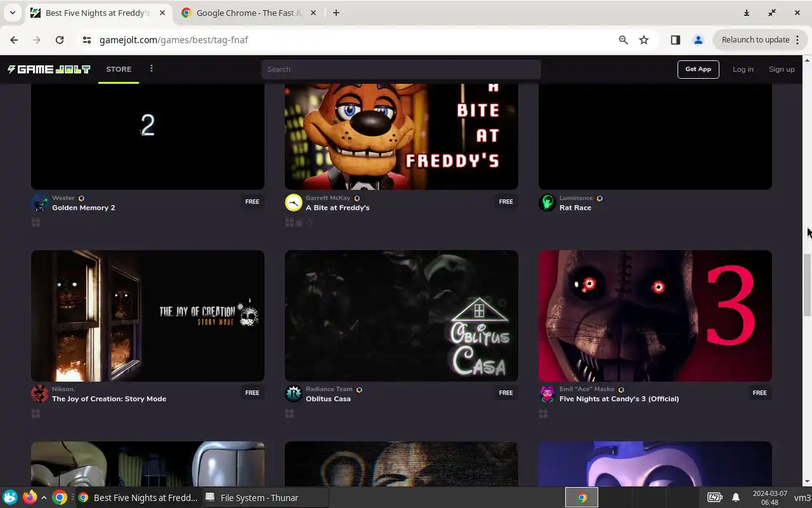Click the Luminance developer avatar
This screenshot has height=508, width=812.
tap(547, 203)
